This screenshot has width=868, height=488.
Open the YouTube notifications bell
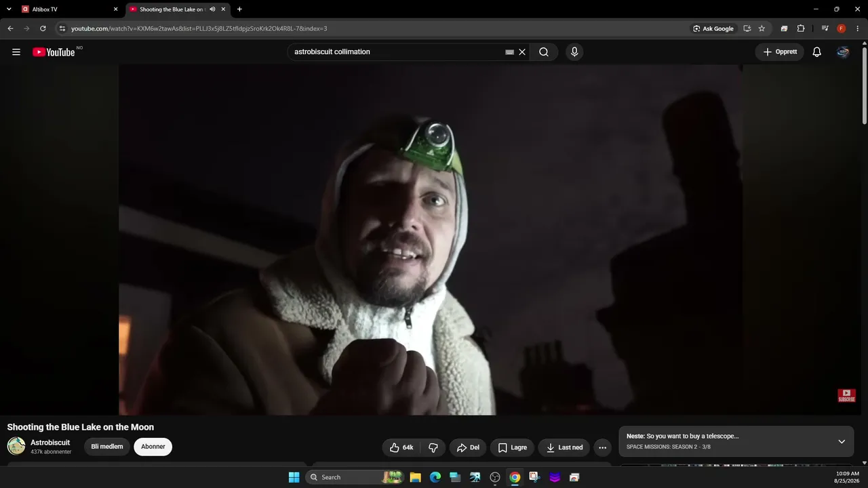817,52
